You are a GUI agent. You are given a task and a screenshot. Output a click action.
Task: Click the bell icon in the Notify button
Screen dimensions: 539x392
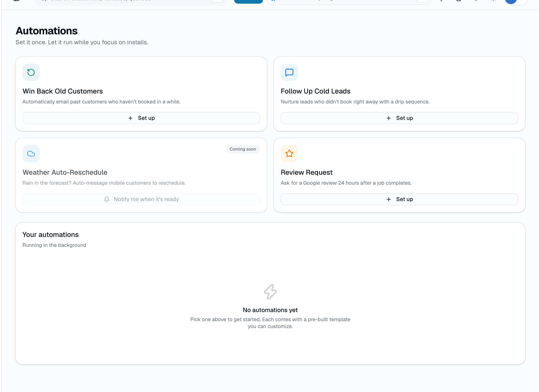pyautogui.click(x=107, y=199)
